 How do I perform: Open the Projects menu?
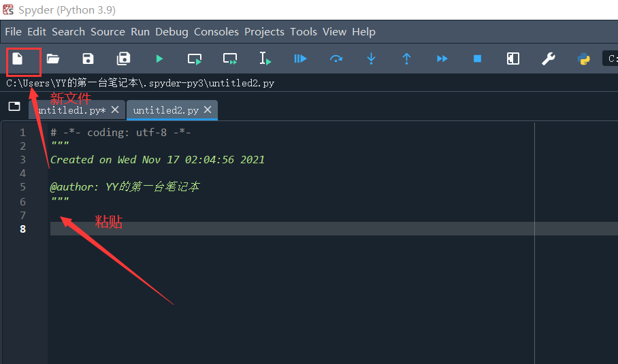point(264,31)
